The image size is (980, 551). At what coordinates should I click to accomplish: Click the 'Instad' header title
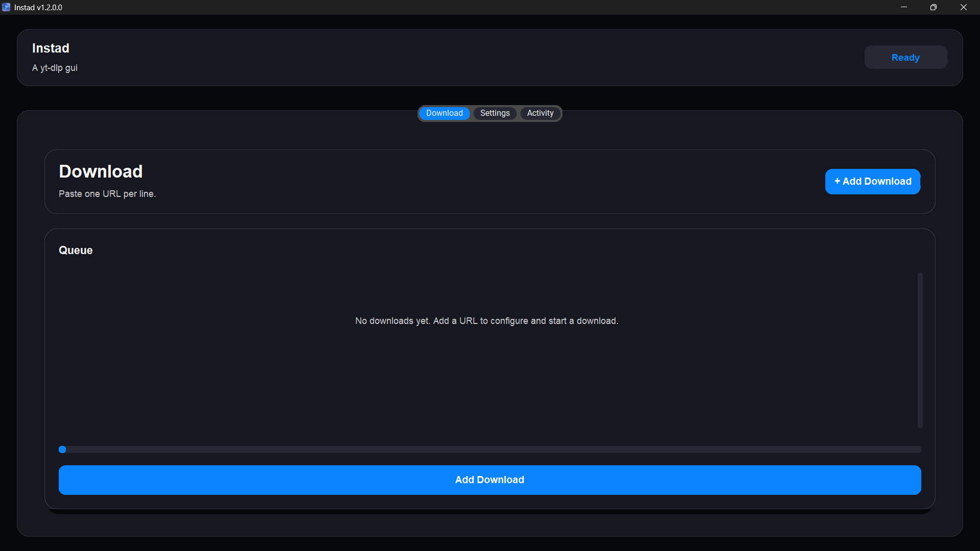pyautogui.click(x=51, y=48)
